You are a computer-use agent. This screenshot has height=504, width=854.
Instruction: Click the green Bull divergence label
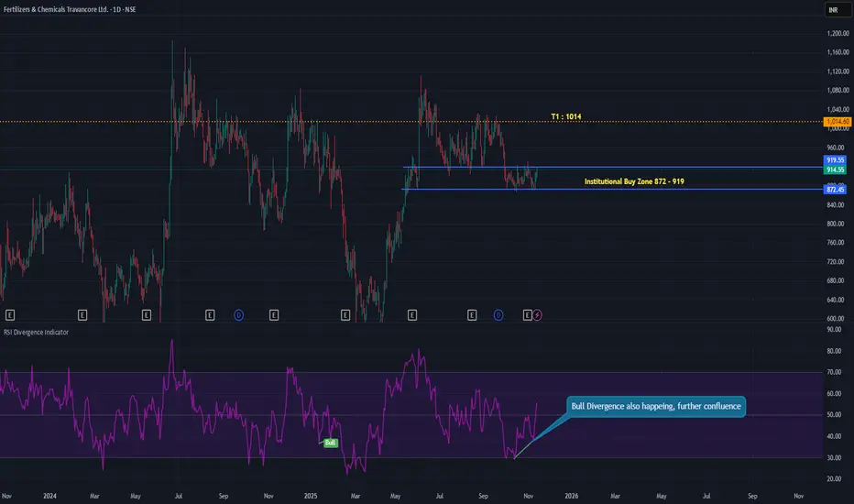[x=331, y=443]
